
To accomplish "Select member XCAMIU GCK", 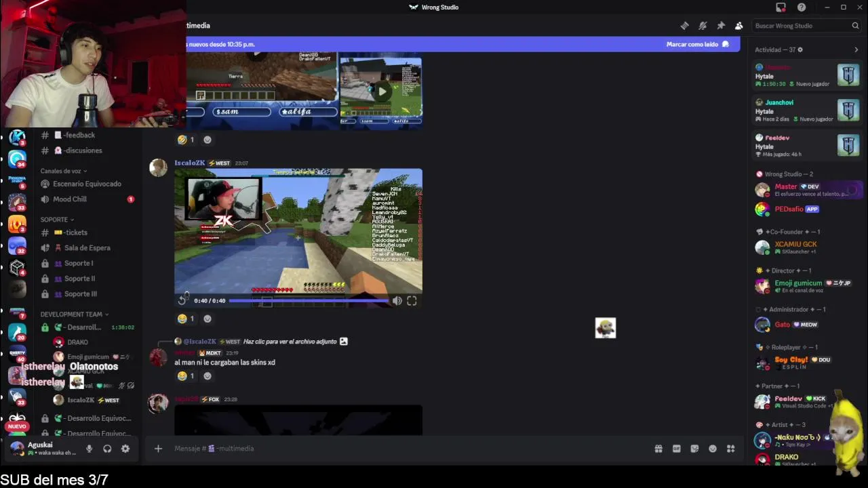I will (807, 247).
